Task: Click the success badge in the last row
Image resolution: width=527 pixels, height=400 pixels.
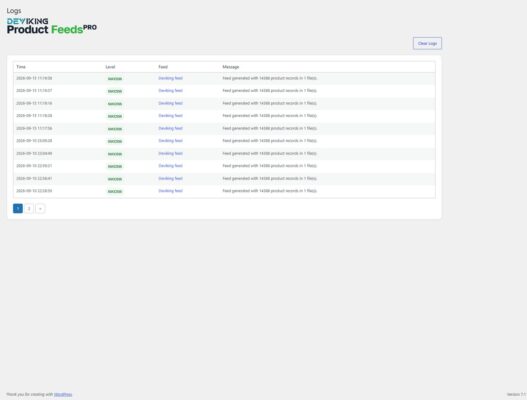Action: click(115, 191)
